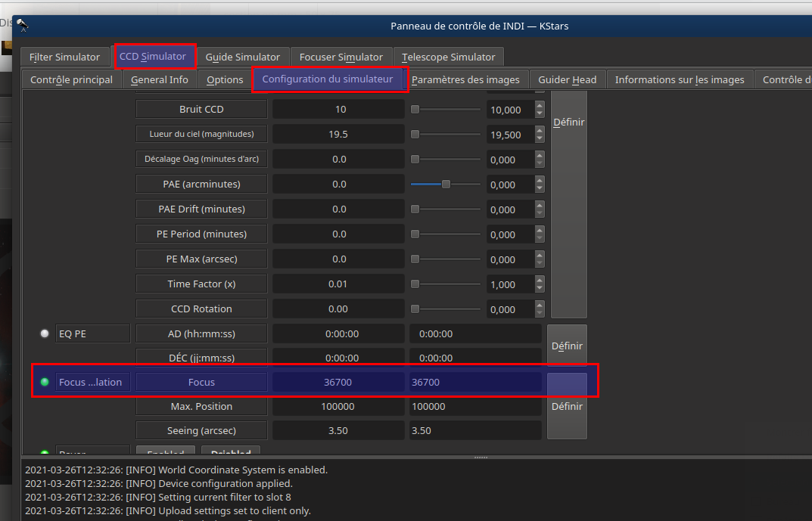Adjust the PAE Drift slider
The height and width of the screenshot is (521, 812).
click(x=446, y=209)
